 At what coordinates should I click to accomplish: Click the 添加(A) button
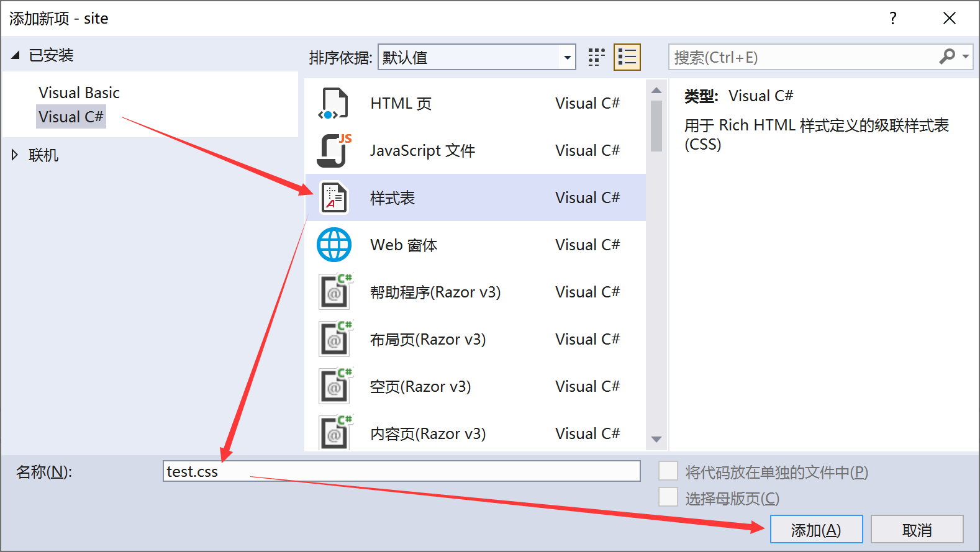[x=816, y=530]
